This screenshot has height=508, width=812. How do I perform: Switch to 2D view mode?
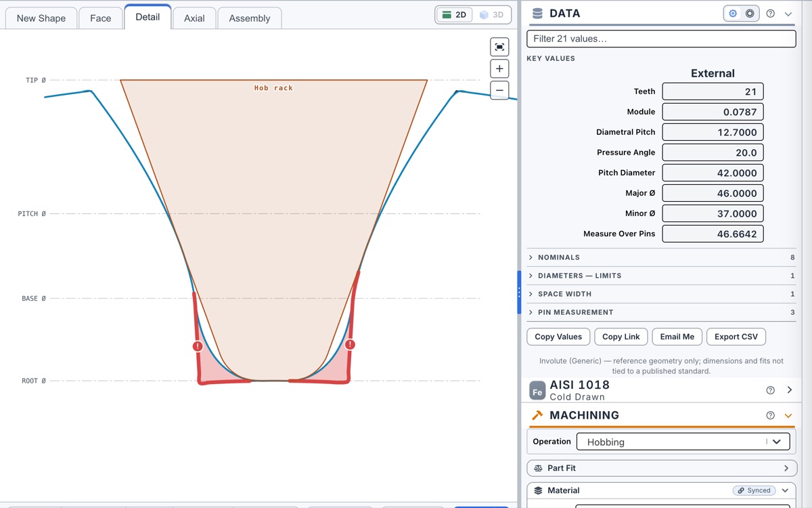[x=454, y=15]
